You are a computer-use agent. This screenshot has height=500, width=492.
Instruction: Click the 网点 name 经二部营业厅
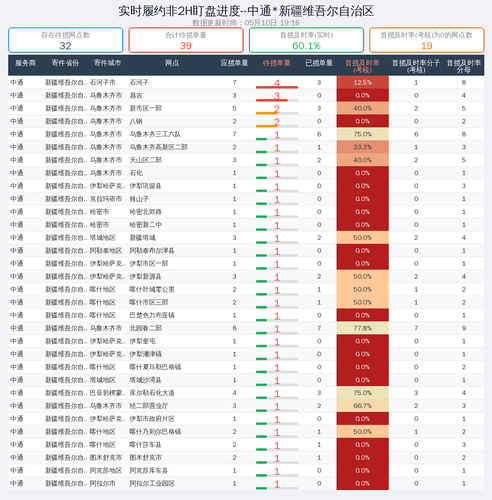(x=149, y=406)
